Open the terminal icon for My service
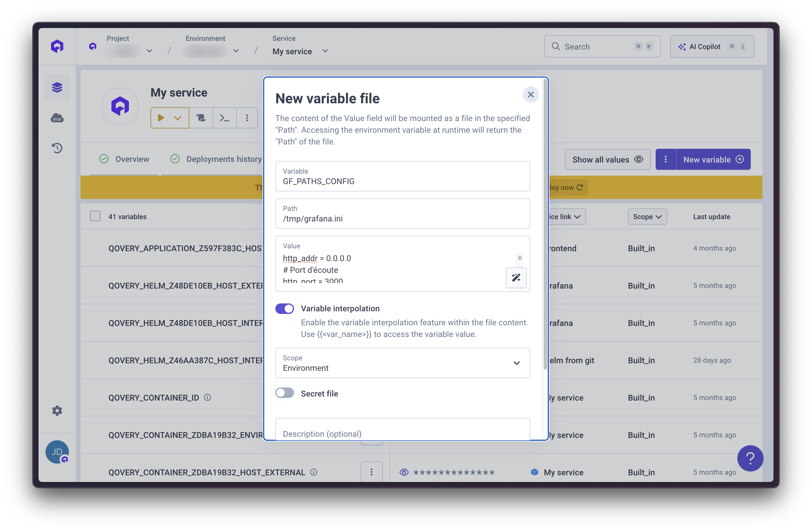The width and height of the screenshot is (812, 531). coord(224,118)
